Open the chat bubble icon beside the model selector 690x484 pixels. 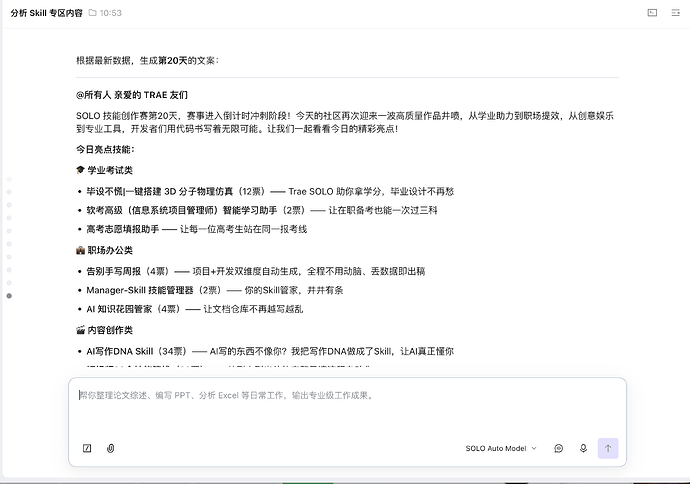pos(558,448)
